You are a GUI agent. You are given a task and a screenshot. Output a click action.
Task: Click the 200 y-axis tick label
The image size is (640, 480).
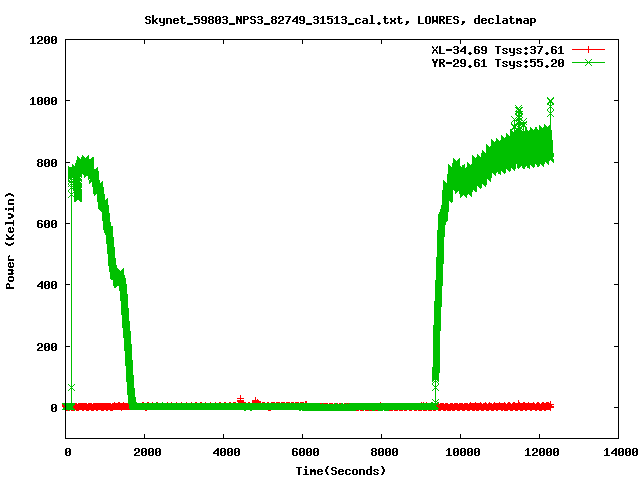[x=47, y=347]
